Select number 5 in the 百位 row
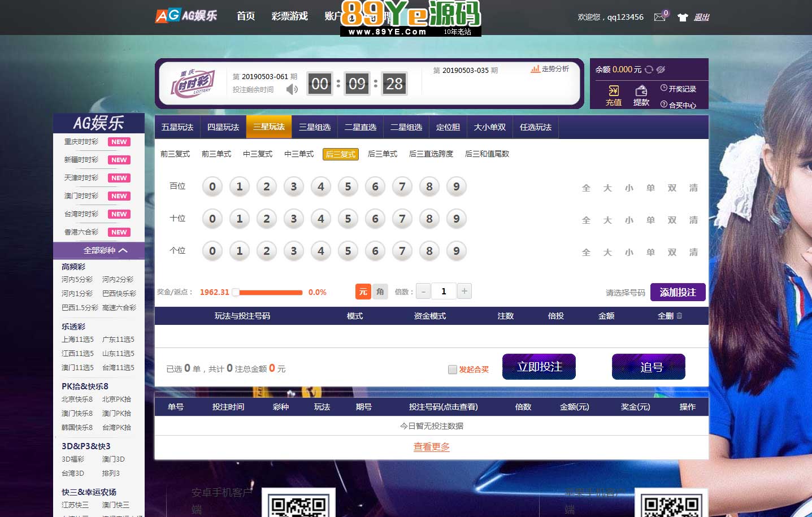812x517 pixels. [x=348, y=186]
